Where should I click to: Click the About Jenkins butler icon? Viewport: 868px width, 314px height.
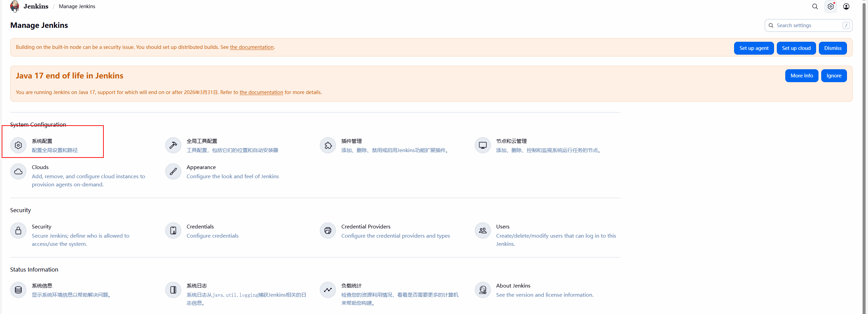[x=483, y=290]
